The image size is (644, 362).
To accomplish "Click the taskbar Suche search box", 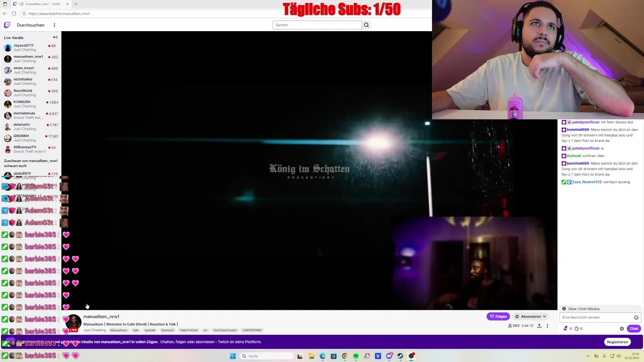I will [x=267, y=356].
